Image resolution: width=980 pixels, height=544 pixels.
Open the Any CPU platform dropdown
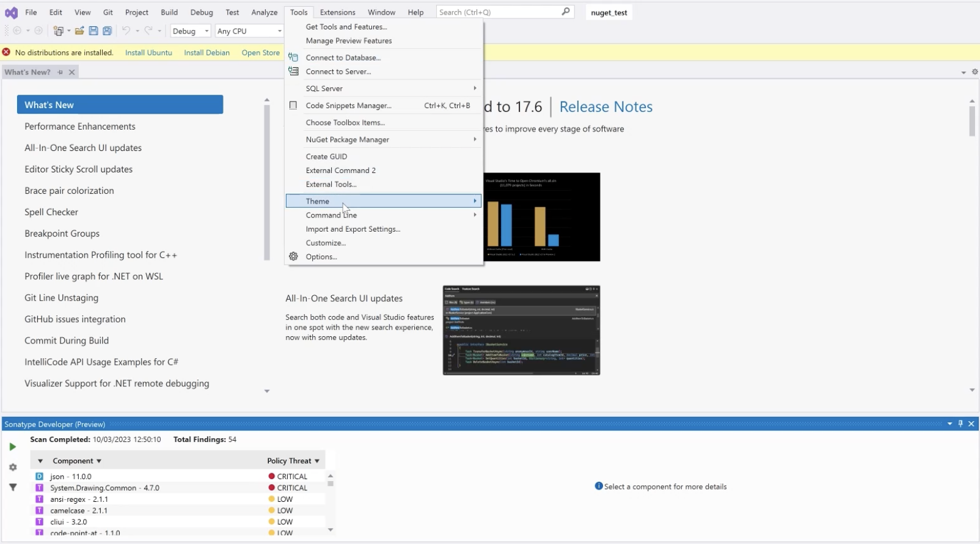249,31
